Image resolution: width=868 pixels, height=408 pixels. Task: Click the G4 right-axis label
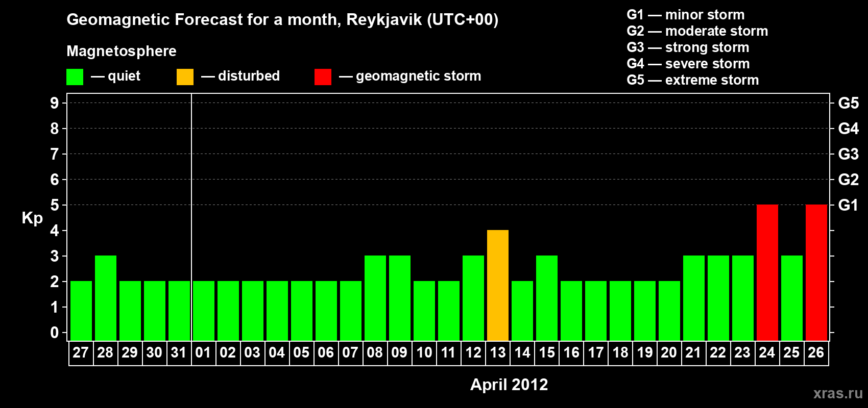coord(849,129)
